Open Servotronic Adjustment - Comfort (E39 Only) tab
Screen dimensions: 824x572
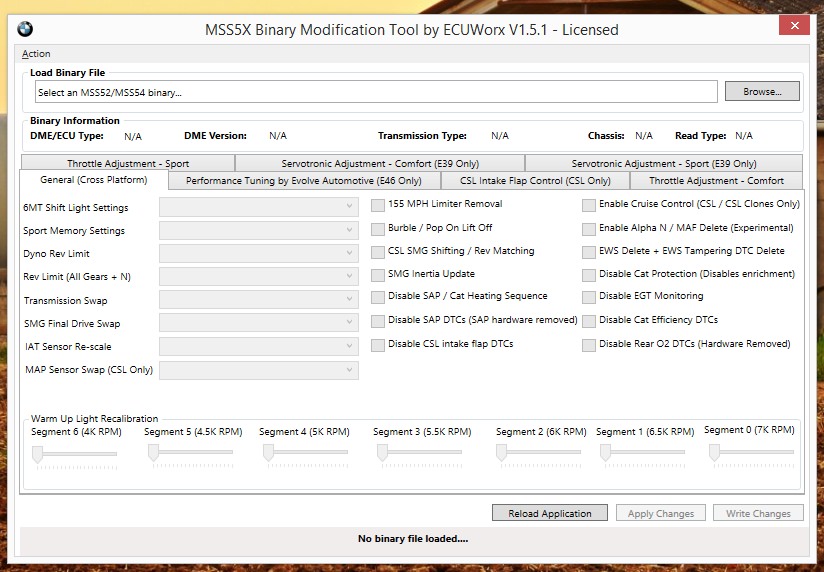click(x=380, y=164)
